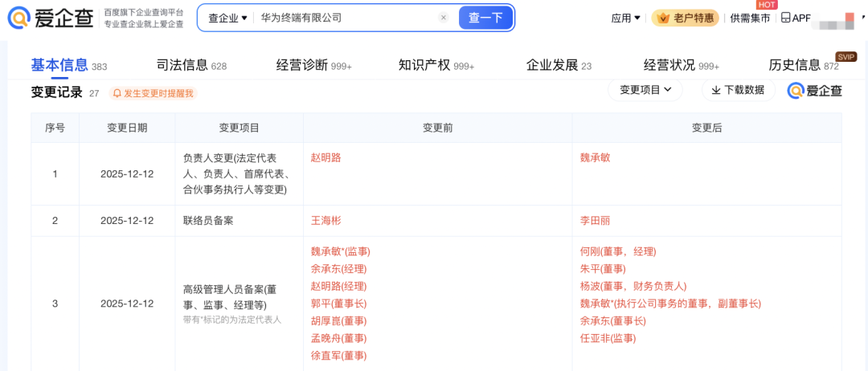
Task: Click the APP phone icon in header
Action: point(785,18)
